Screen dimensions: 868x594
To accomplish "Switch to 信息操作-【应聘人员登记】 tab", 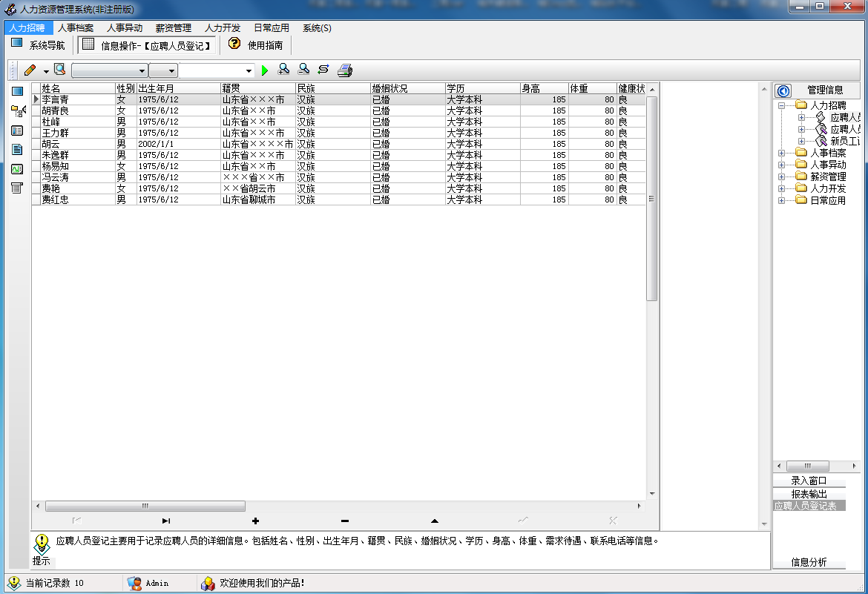I will tap(147, 45).
